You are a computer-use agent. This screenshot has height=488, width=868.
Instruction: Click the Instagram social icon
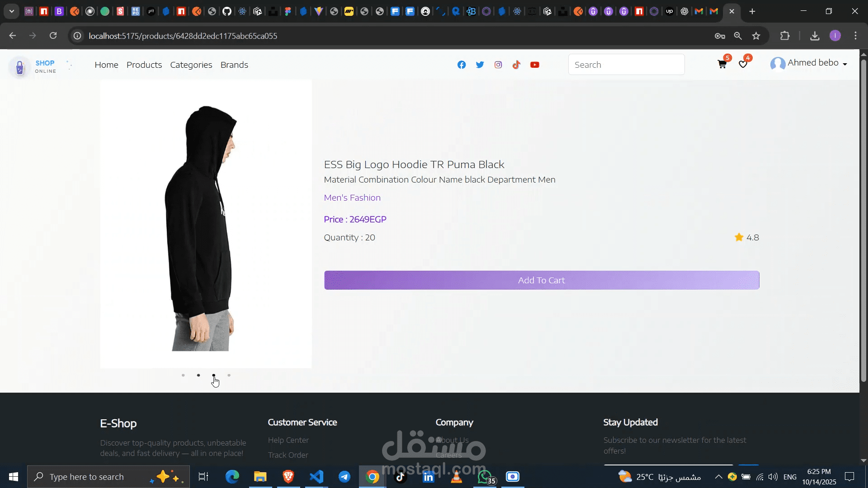(x=498, y=65)
